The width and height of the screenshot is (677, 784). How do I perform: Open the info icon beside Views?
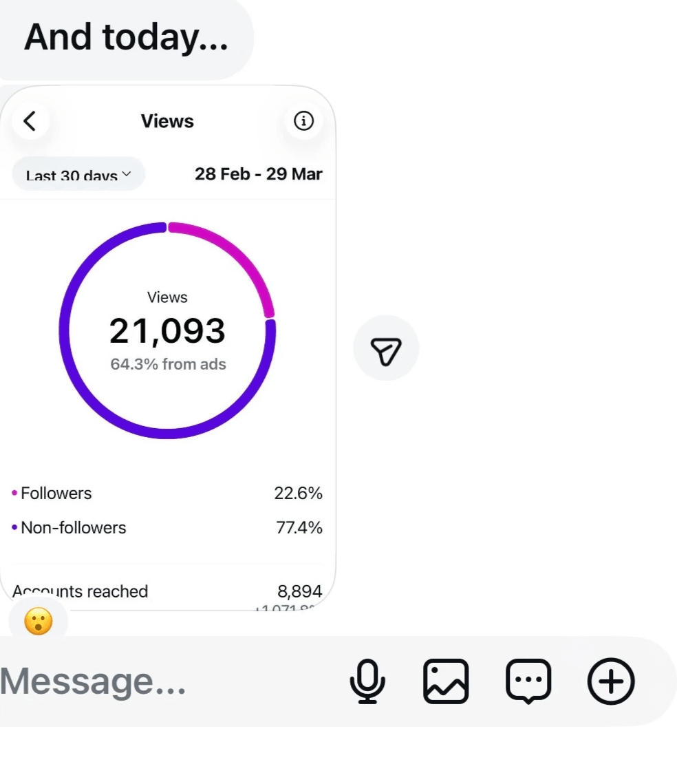303,121
